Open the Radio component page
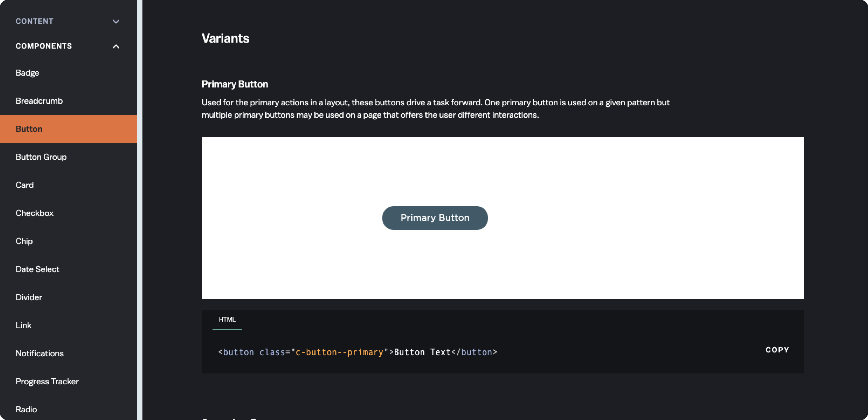 [26, 409]
